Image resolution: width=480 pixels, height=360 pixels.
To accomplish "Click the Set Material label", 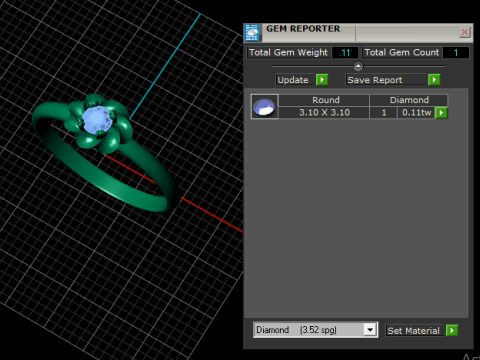I will click(414, 331).
